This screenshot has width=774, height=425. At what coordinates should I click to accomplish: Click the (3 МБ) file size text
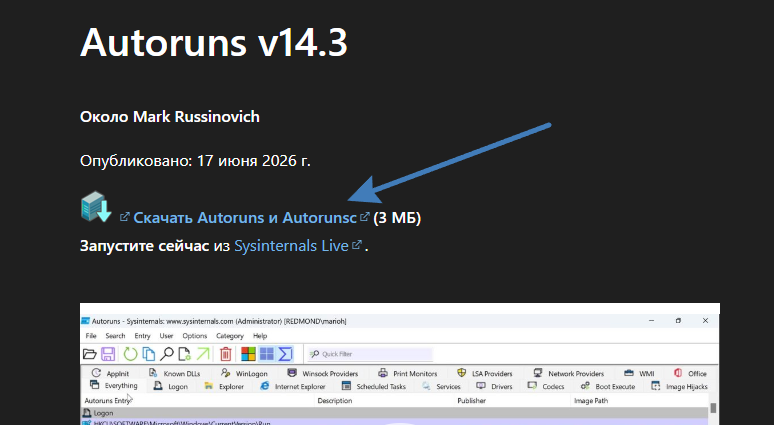point(397,218)
